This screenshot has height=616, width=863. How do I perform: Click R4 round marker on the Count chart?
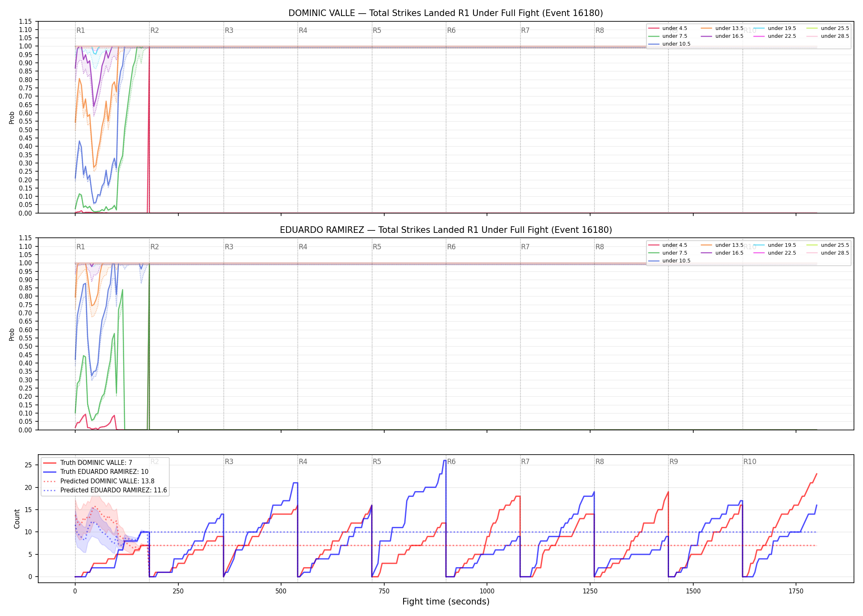pyautogui.click(x=303, y=462)
